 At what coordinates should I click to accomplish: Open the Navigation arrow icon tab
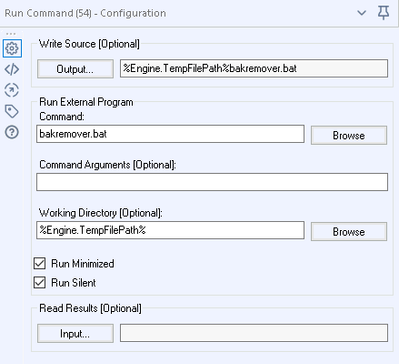12,90
